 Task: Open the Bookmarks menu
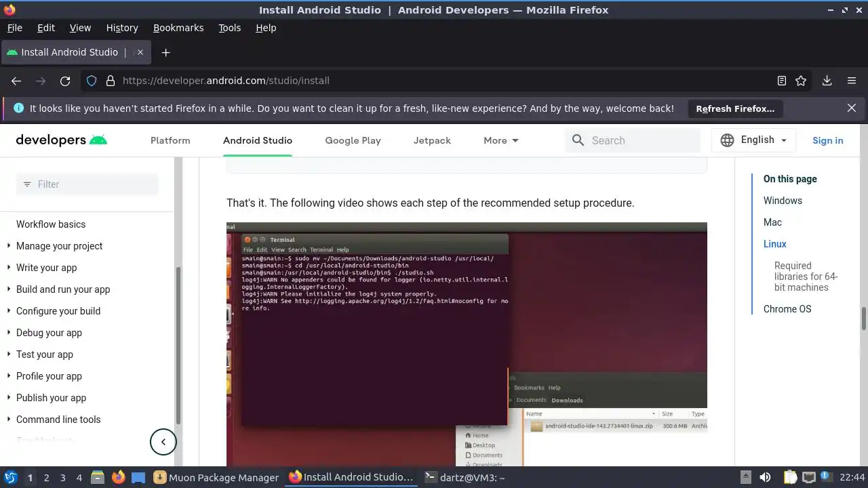pyautogui.click(x=178, y=28)
